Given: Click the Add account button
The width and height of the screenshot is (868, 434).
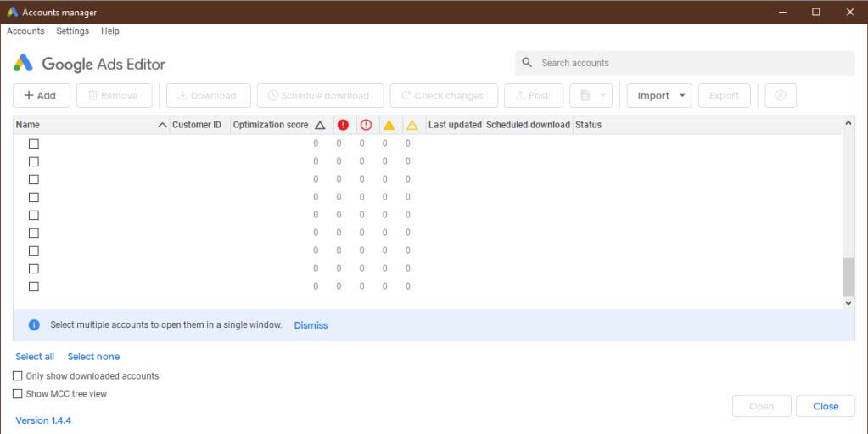Looking at the screenshot, I should (x=42, y=95).
